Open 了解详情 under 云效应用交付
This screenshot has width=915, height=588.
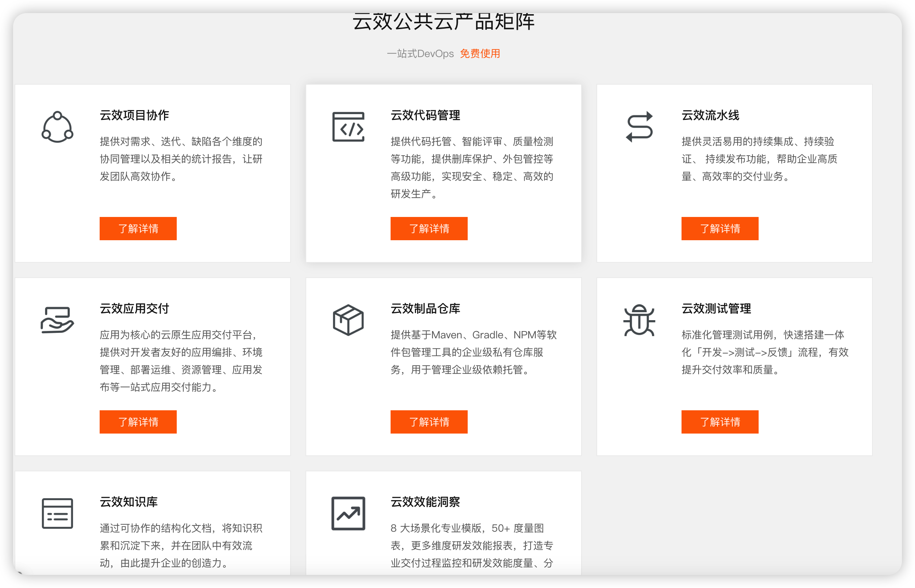138,422
